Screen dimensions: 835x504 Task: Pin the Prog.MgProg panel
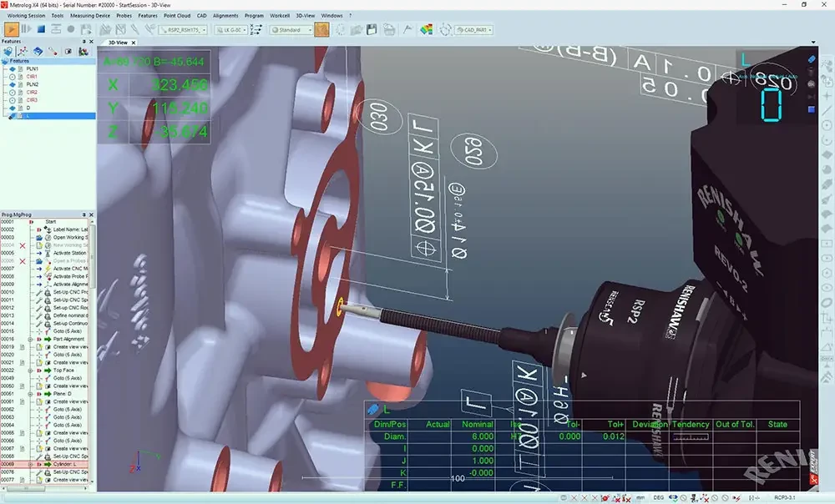click(83, 214)
